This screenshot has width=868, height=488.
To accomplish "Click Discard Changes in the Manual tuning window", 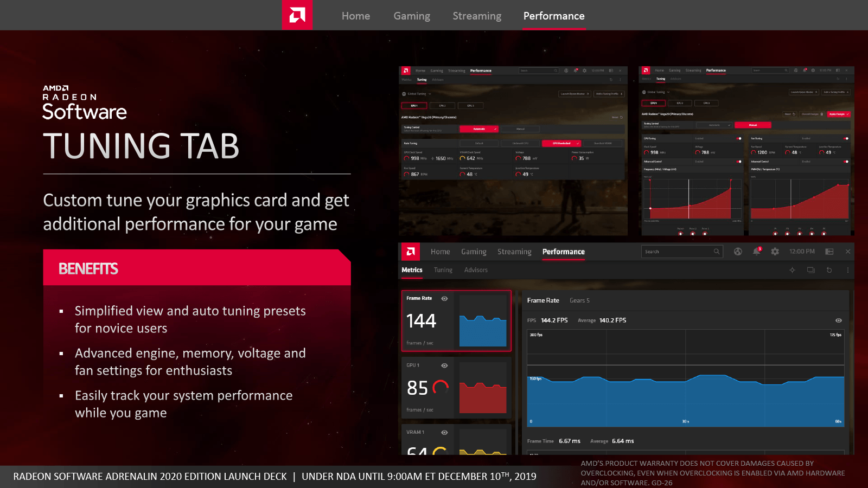I will click(813, 114).
